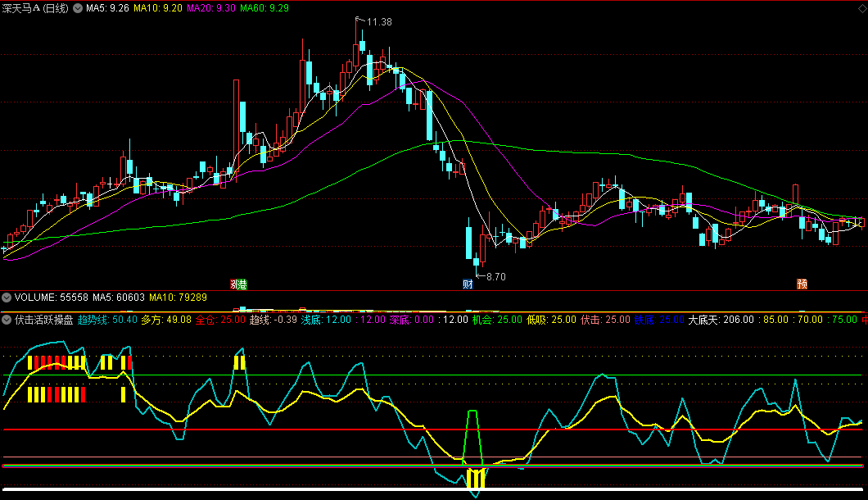Click the 8.70 low price label
The width and height of the screenshot is (868, 500).
click(x=496, y=276)
